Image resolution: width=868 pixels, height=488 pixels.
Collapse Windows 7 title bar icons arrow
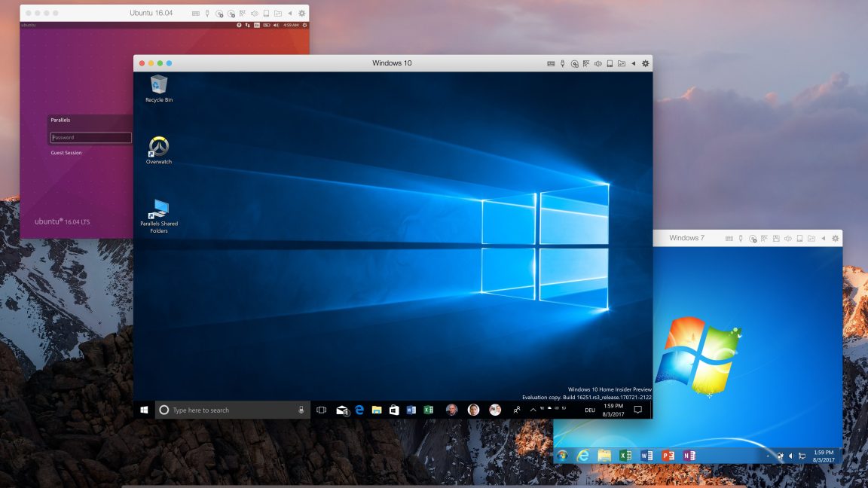point(823,239)
